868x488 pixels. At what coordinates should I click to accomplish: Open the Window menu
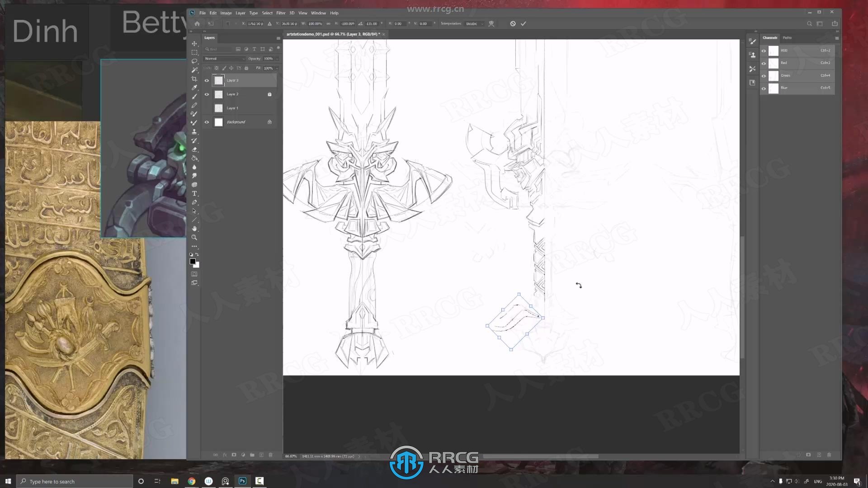pos(318,13)
